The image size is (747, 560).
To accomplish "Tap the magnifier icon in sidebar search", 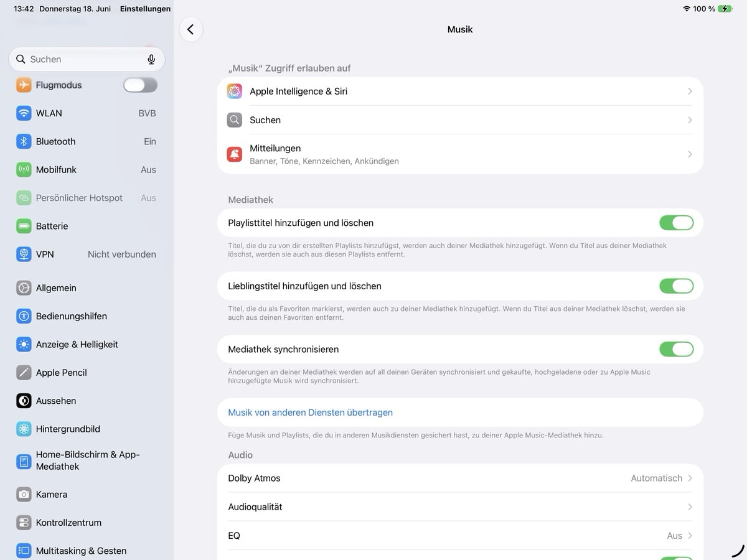I will (21, 59).
